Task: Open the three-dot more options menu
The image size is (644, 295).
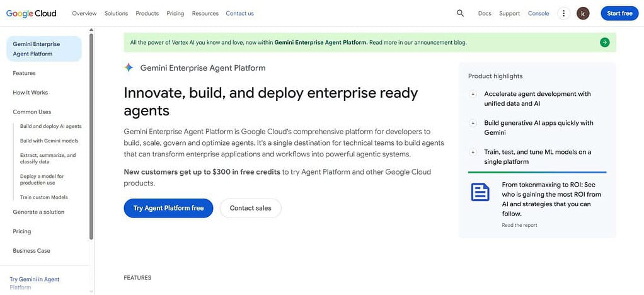Action: (x=563, y=13)
